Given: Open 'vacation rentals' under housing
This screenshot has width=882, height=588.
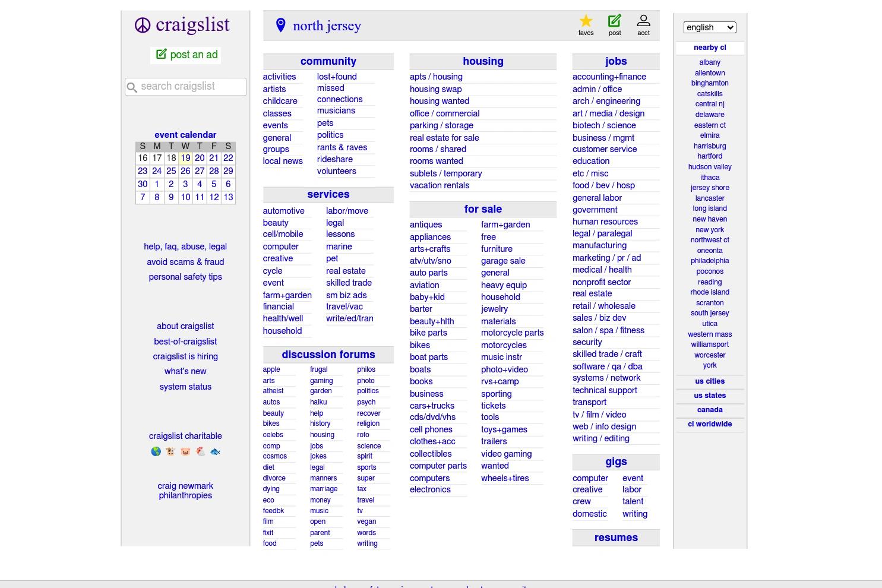Looking at the screenshot, I should click(440, 185).
